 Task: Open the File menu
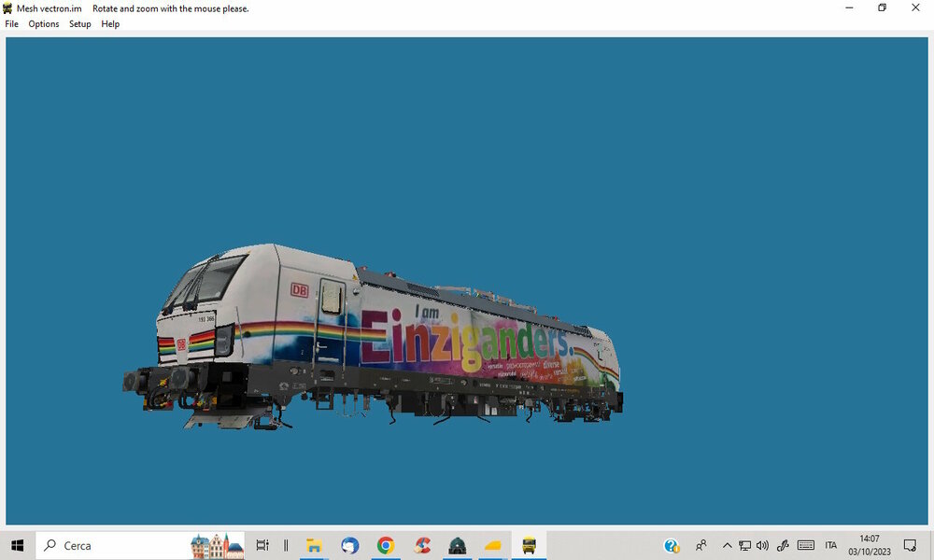tap(11, 24)
